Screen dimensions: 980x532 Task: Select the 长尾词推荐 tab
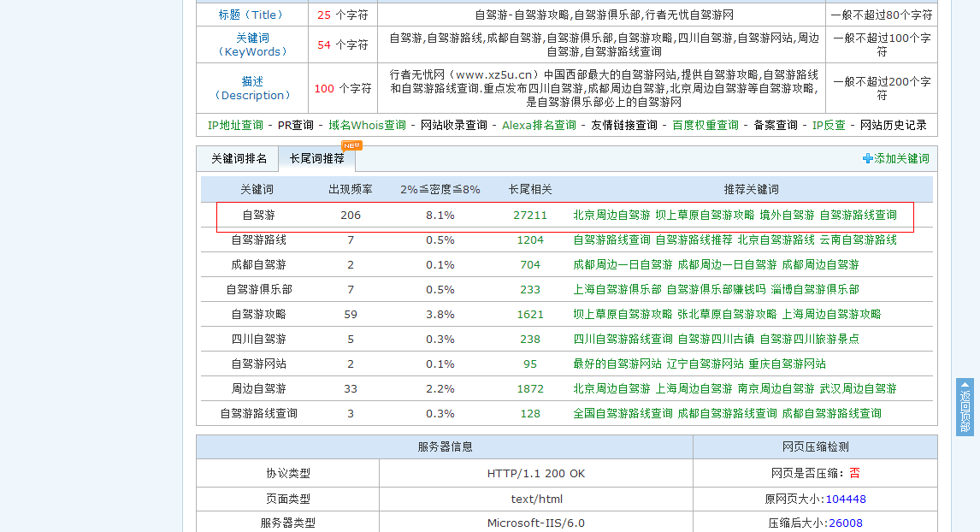tap(316, 158)
